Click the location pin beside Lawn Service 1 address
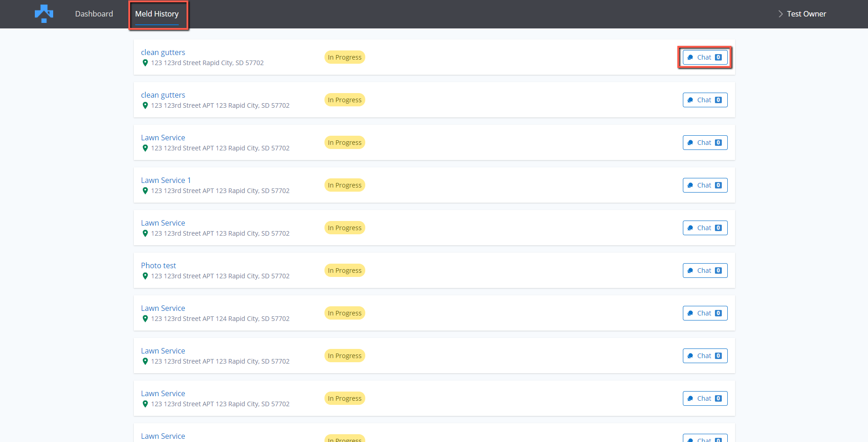 tap(145, 191)
